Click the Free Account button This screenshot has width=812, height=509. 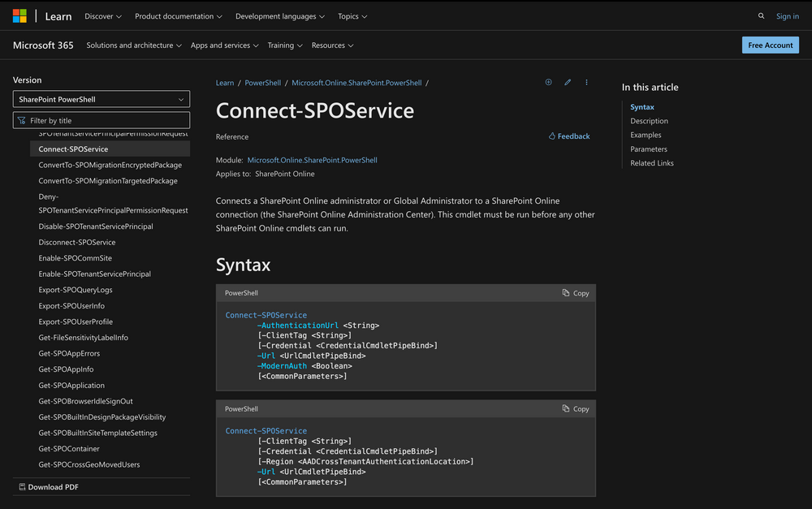point(770,45)
